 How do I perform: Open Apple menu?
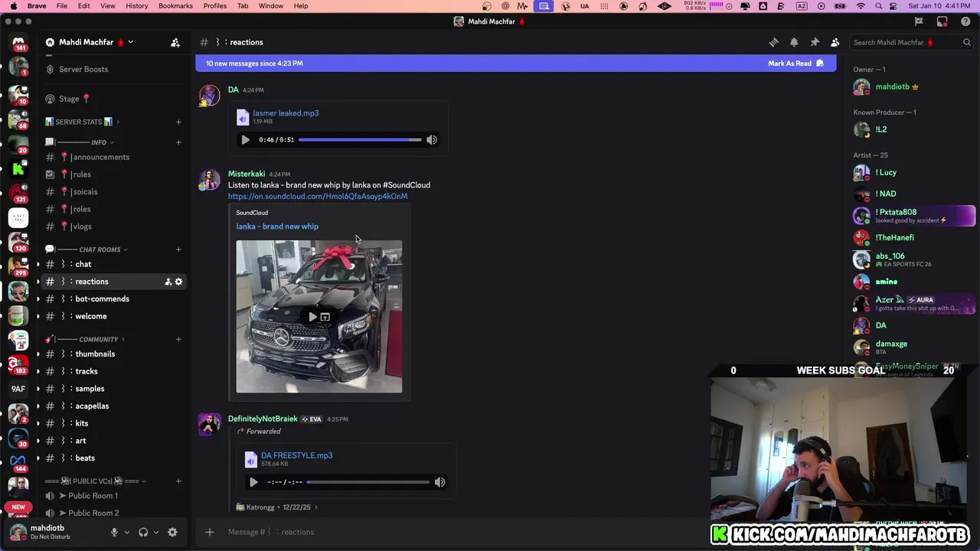[13, 5]
